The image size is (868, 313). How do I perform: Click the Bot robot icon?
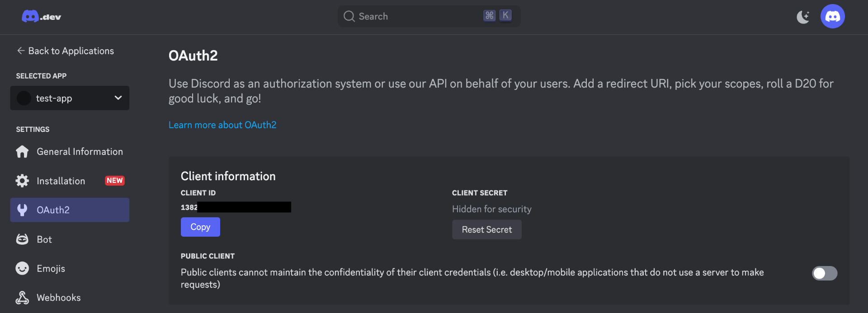22,239
